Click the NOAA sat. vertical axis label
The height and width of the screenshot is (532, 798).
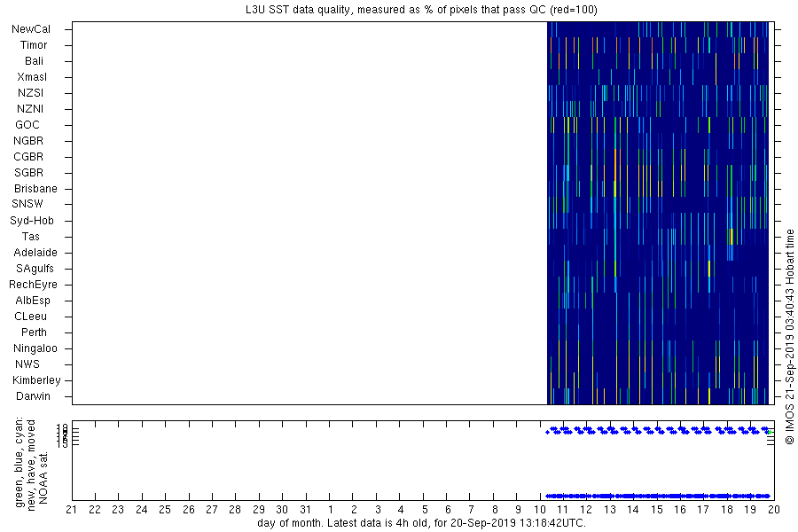click(43, 462)
